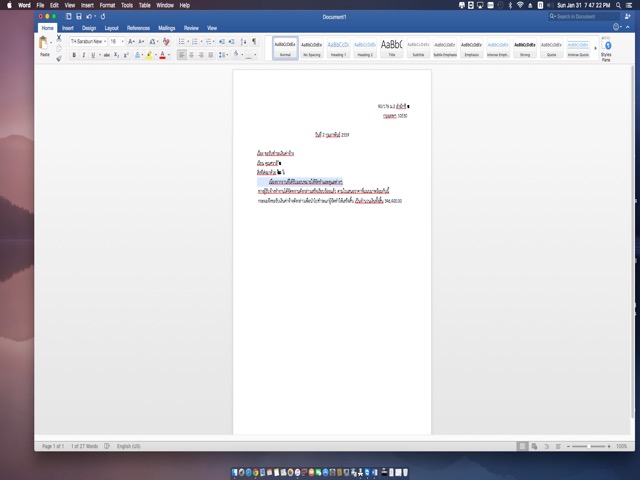Click the bullet list icon

pyautogui.click(x=182, y=41)
